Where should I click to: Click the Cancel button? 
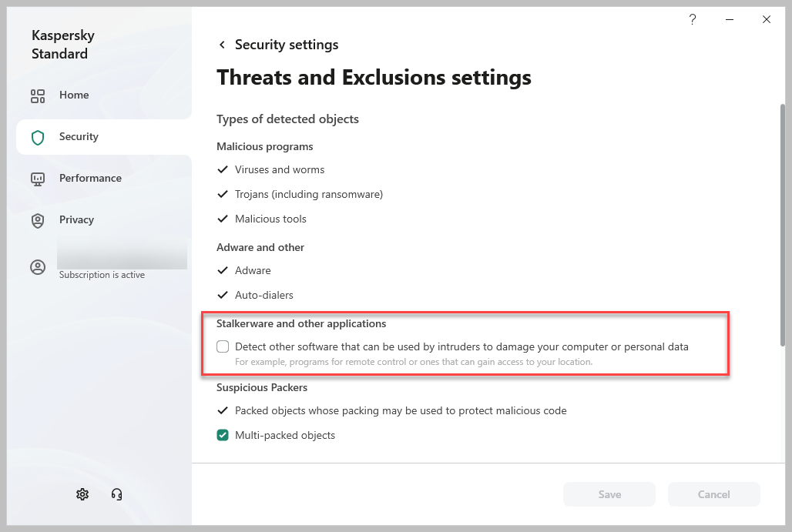714,494
